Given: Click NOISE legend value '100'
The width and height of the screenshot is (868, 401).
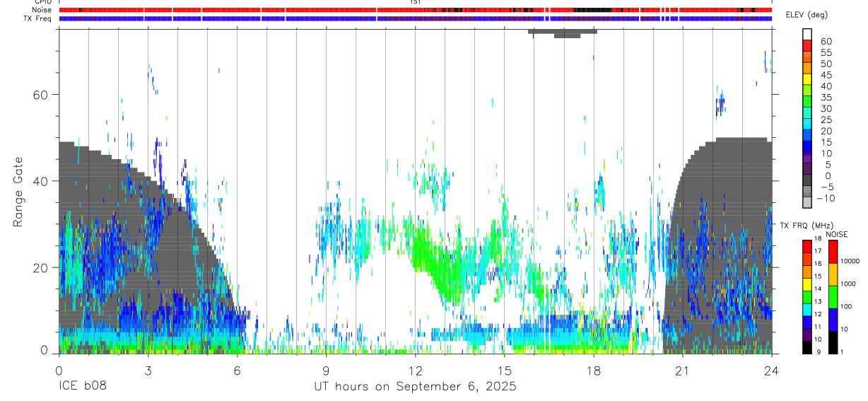Looking at the screenshot, I should pos(846,306).
